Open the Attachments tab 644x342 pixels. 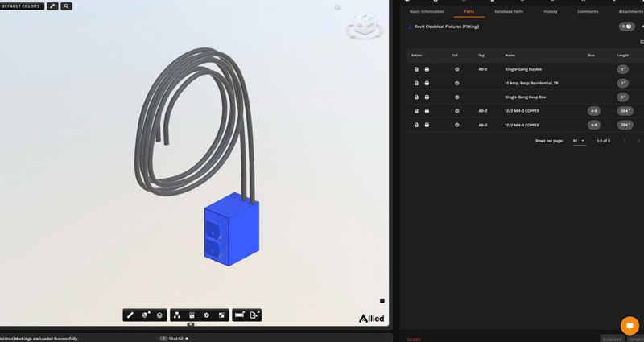pyautogui.click(x=631, y=12)
